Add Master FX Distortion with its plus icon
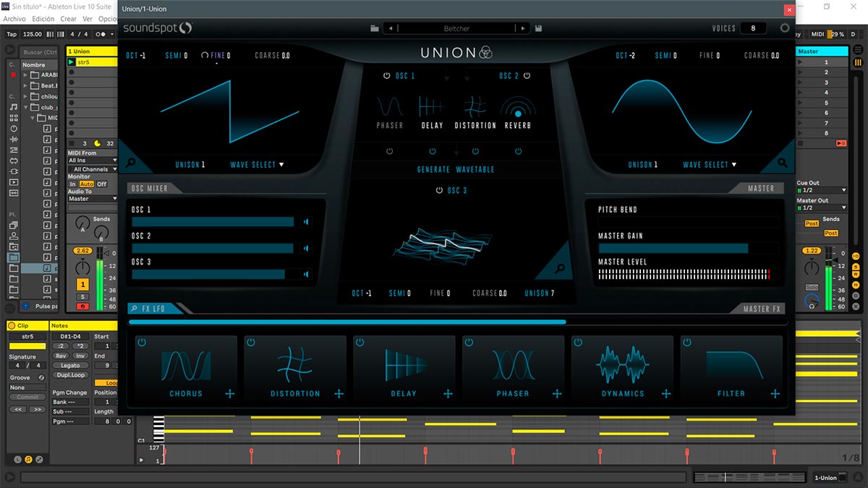 (339, 393)
